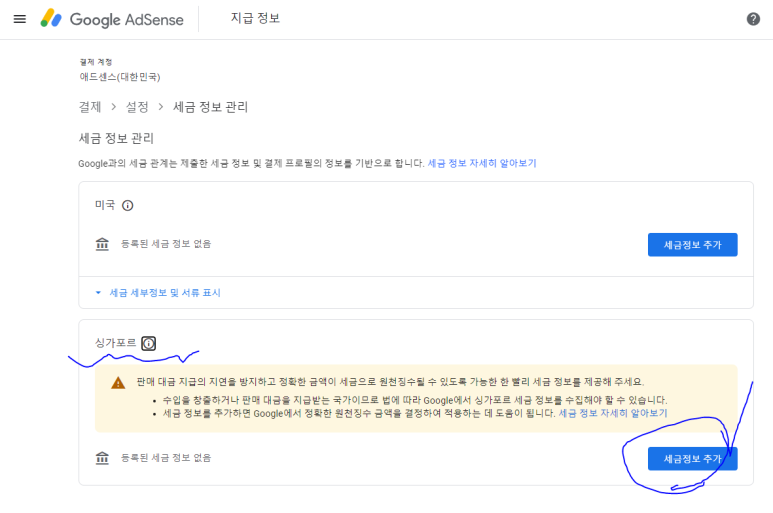Click the bank icon in 싱가포르 section
The image size is (773, 513).
point(102,458)
